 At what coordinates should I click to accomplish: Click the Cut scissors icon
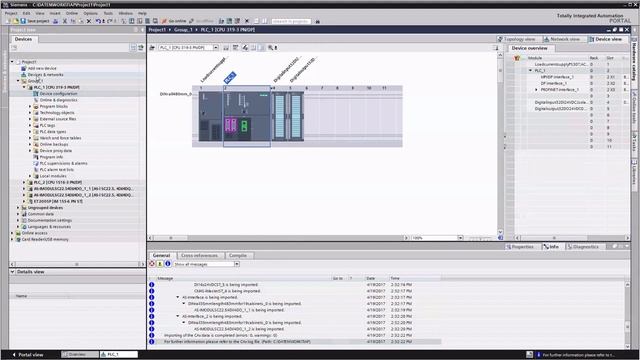click(64, 21)
